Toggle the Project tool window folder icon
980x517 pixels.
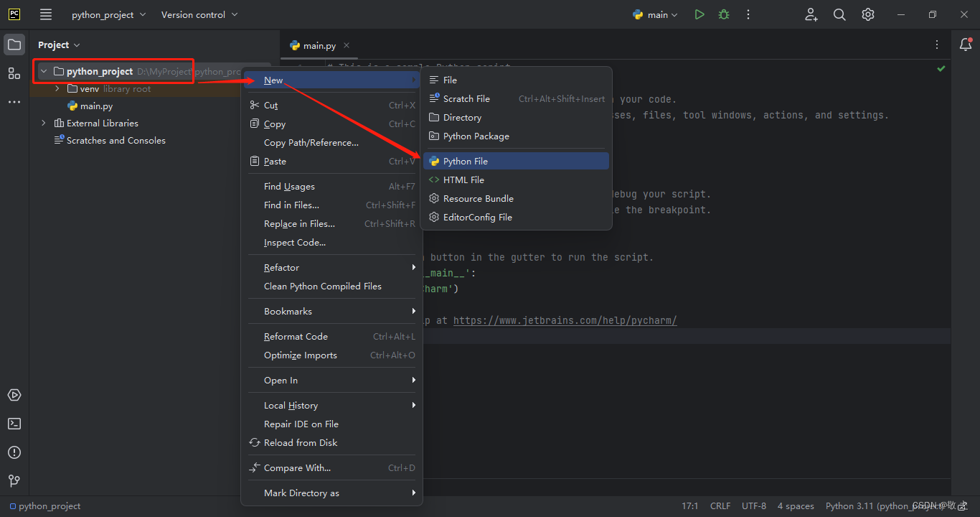pyautogui.click(x=14, y=45)
